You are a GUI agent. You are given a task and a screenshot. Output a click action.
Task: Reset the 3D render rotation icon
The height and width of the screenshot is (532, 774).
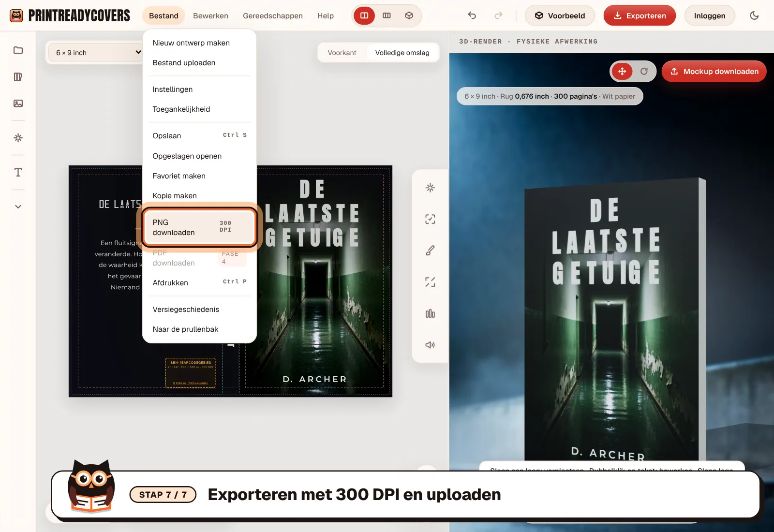[x=644, y=72]
